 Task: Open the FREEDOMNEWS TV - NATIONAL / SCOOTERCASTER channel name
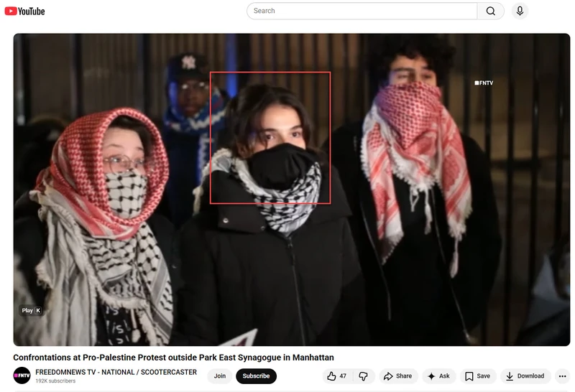point(116,372)
